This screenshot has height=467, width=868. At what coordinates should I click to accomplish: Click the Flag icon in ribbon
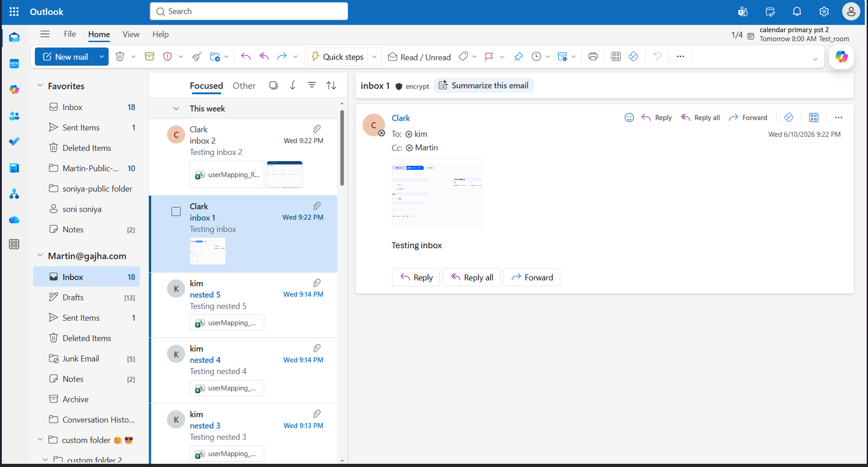pyautogui.click(x=489, y=56)
